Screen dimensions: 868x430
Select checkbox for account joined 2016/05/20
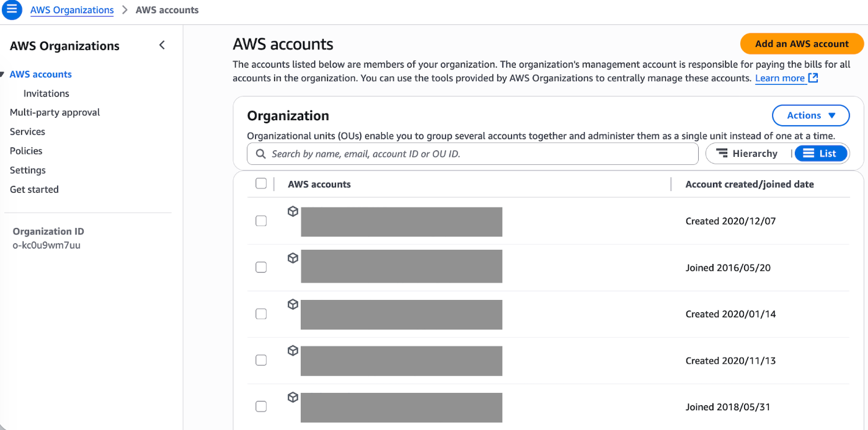pyautogui.click(x=261, y=268)
